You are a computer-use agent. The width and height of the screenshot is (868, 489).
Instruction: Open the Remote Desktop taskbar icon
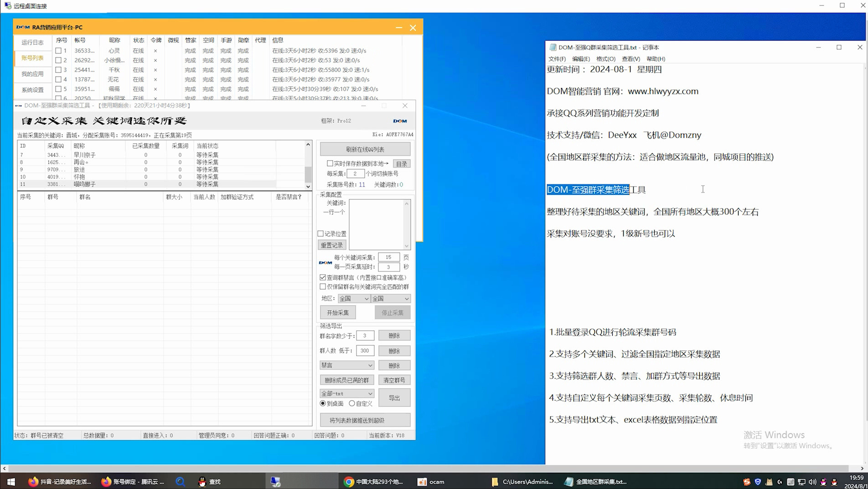point(275,482)
